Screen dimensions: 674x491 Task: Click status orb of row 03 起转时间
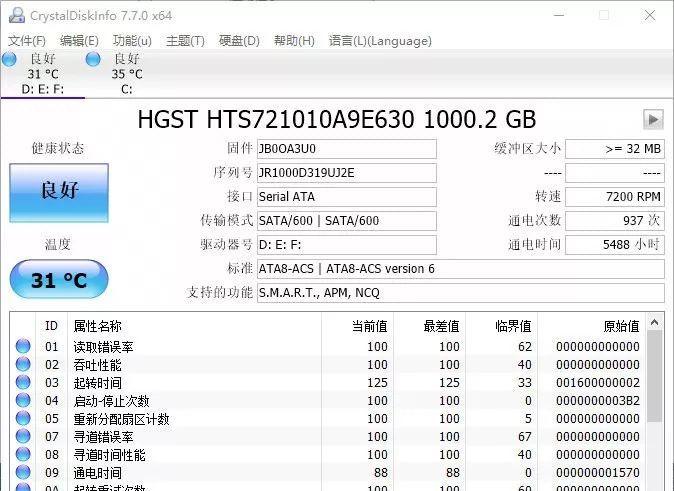(23, 382)
